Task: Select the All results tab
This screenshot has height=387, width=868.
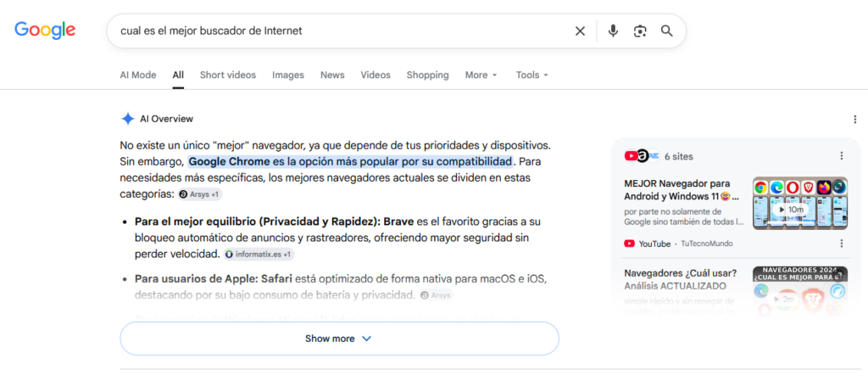Action: 178,75
